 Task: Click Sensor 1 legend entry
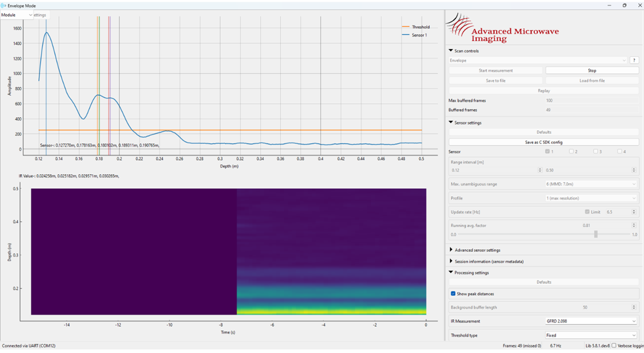[x=414, y=35]
